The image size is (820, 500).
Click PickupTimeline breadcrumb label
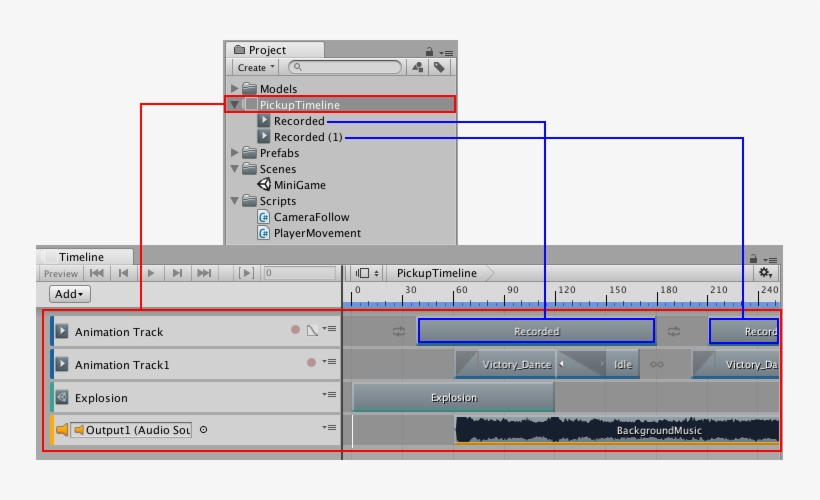point(437,273)
